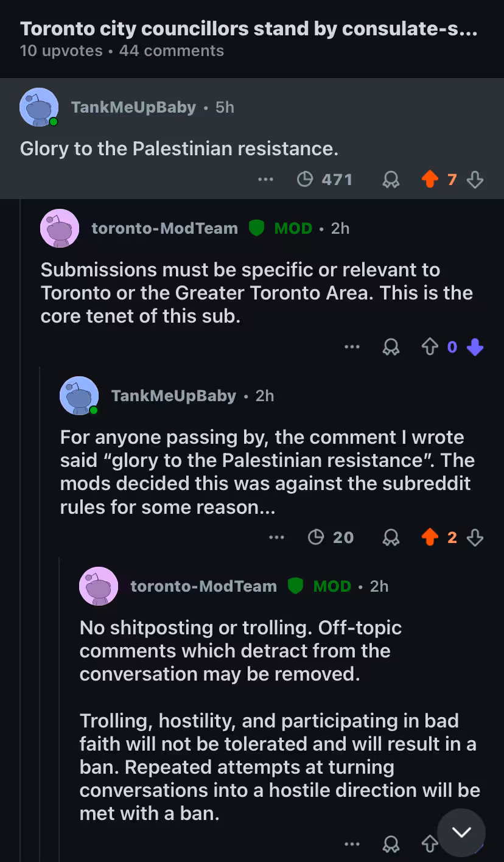
Task: Open first toronto-ModTeam username link
Action: pos(164,228)
